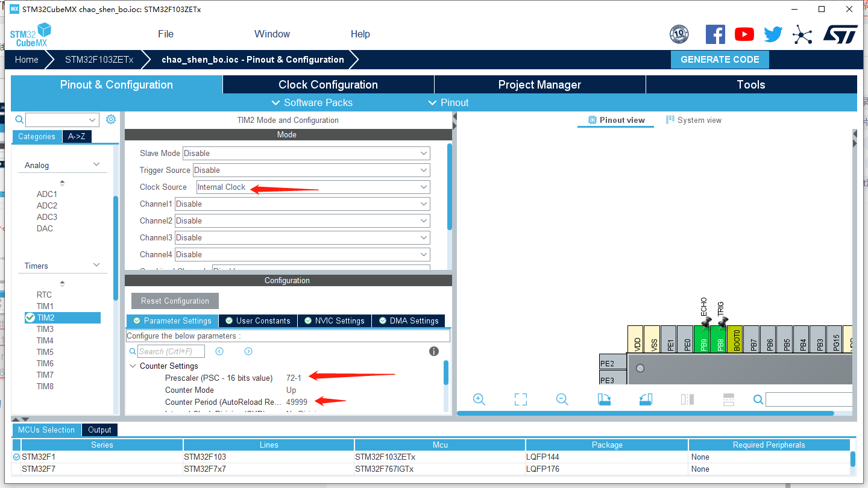
Task: Open the Facebook link icon
Action: pyautogui.click(x=715, y=34)
